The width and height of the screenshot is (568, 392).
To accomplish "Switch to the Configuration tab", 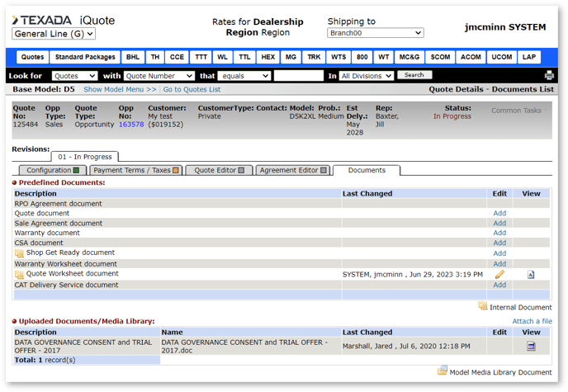I will point(54,171).
